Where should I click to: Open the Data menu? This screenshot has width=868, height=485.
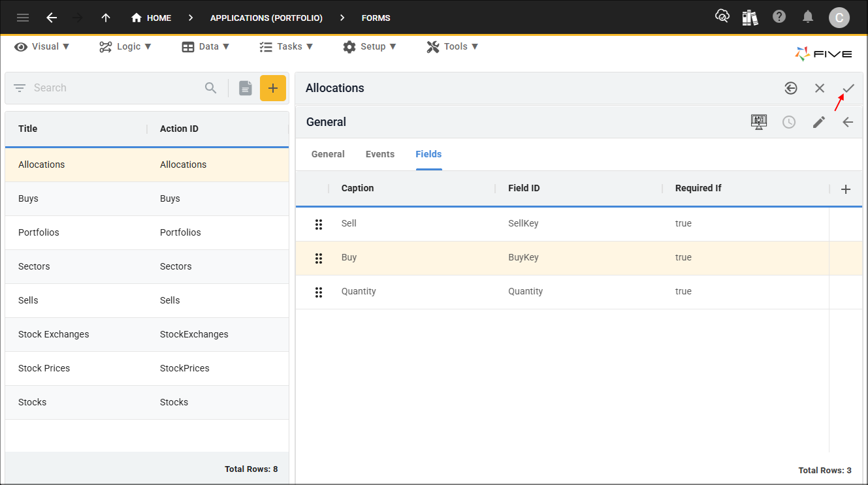206,46
